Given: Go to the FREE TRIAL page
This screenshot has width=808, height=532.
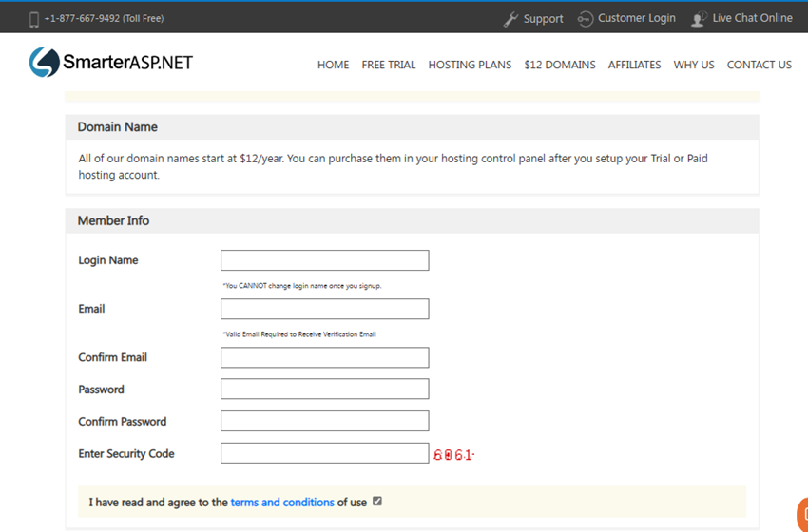Looking at the screenshot, I should pyautogui.click(x=389, y=65).
